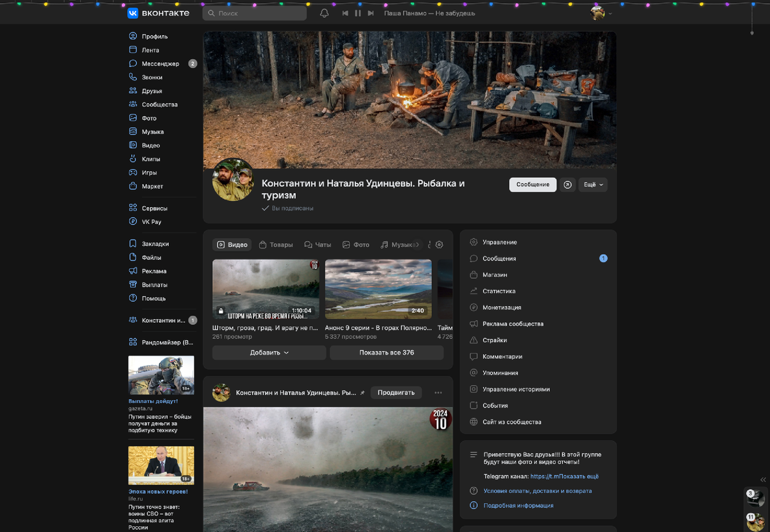
Task: Click Вы подписаны subscription status
Action: click(x=287, y=209)
